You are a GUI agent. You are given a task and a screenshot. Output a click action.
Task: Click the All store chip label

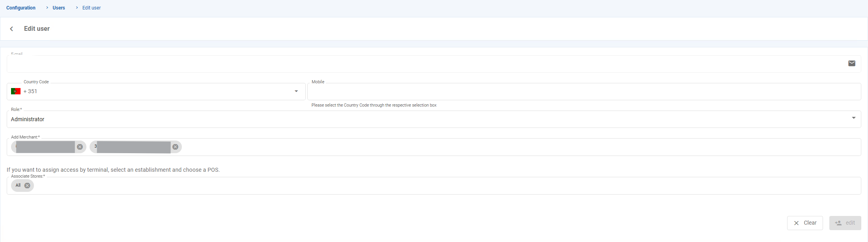click(x=18, y=186)
